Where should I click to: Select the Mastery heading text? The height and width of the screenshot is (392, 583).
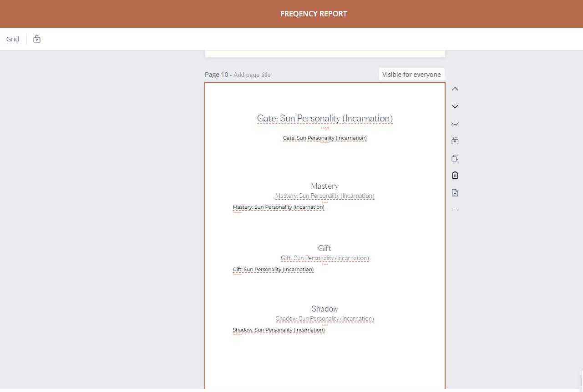pos(324,186)
